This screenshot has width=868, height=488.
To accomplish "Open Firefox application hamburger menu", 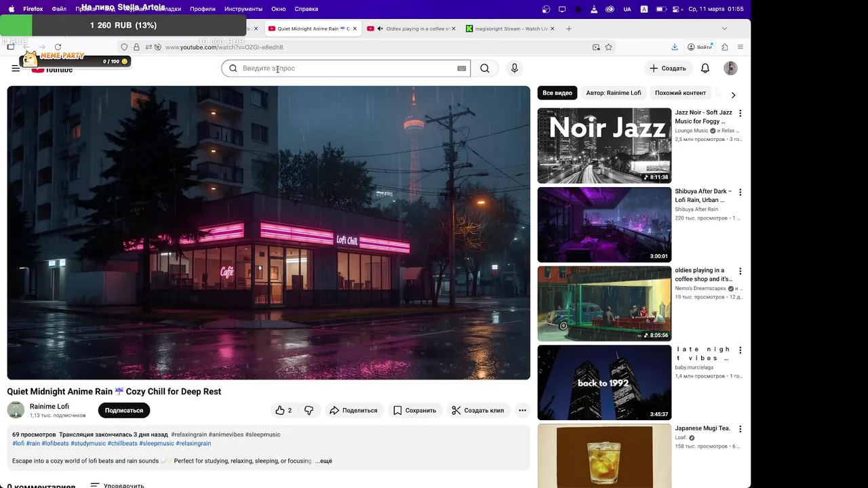I will pos(740,47).
